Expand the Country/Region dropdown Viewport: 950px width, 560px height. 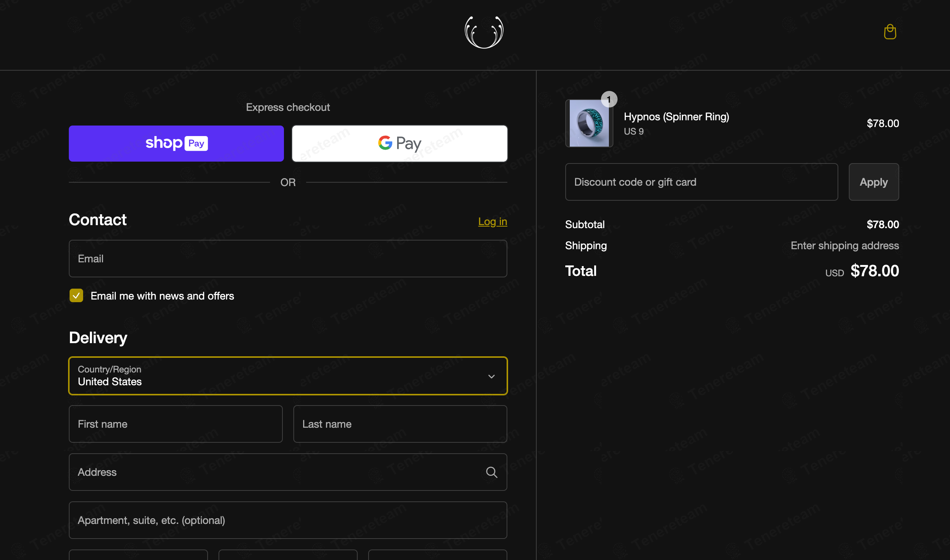[288, 376]
